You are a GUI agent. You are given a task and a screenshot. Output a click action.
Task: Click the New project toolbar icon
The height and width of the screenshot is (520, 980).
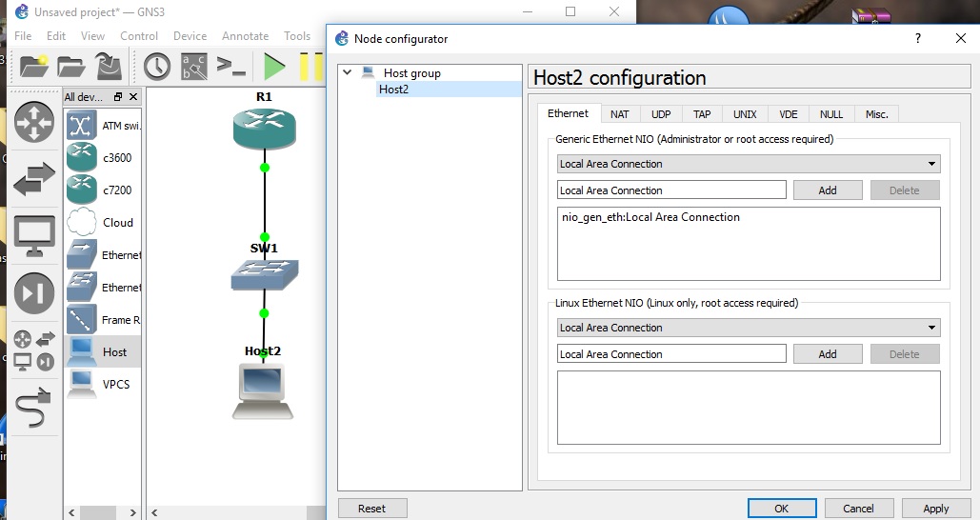pyautogui.click(x=33, y=67)
